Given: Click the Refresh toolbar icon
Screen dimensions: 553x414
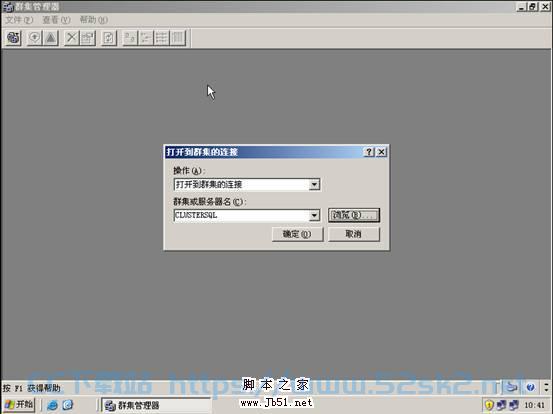Looking at the screenshot, I should coord(109,38).
